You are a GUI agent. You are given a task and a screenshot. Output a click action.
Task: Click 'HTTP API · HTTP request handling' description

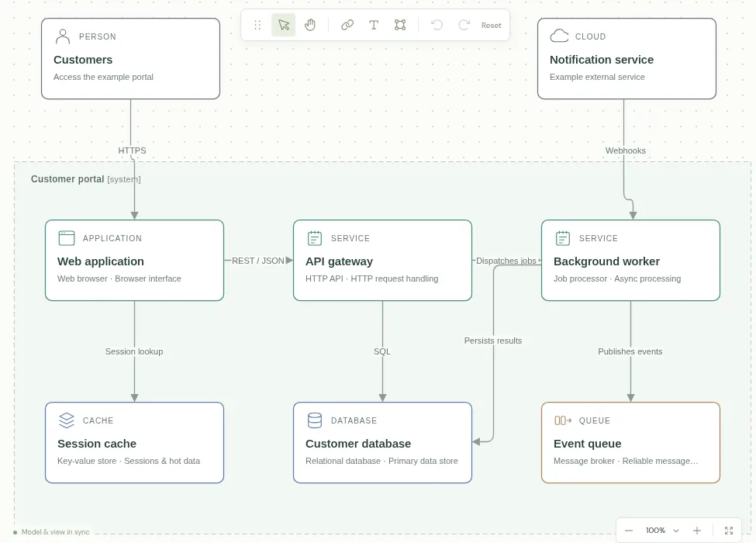[x=371, y=278]
